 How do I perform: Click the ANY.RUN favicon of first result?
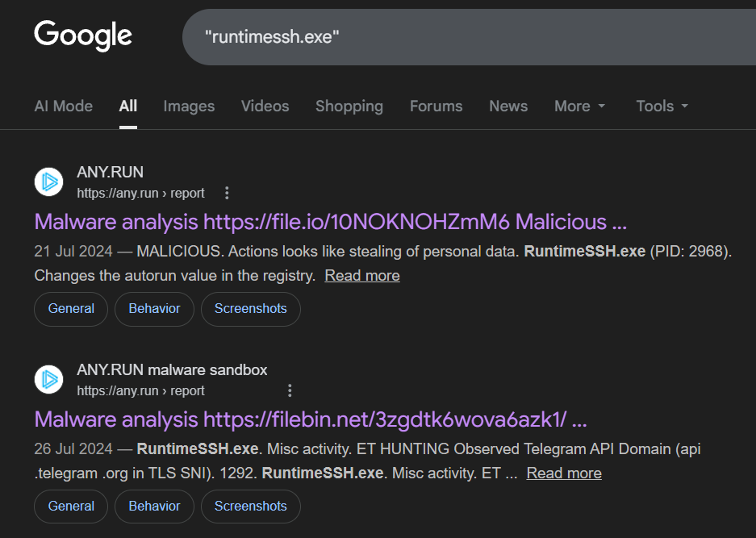coord(48,181)
